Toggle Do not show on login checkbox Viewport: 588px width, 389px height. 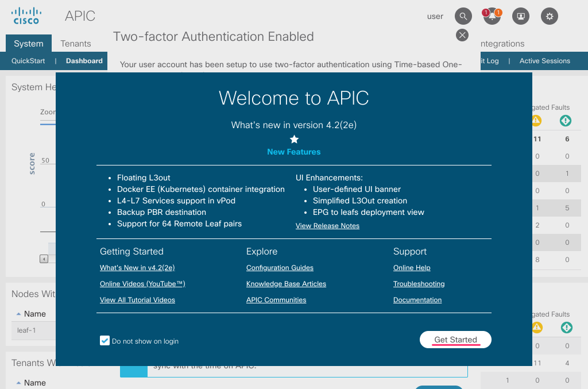coord(105,341)
